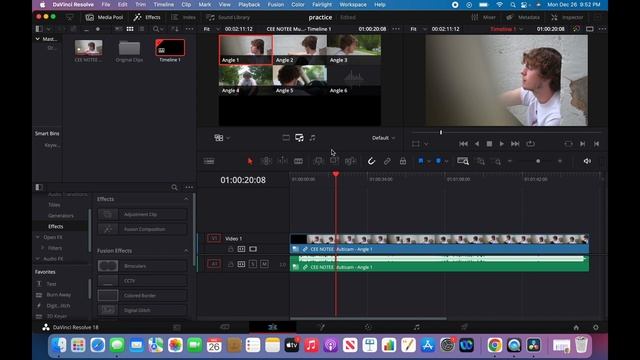Disable Video 1 track visibility

click(x=253, y=249)
